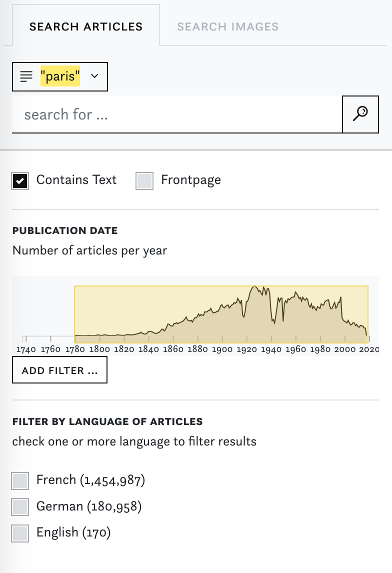
Task: Switch to the Search Images tab
Action: pyautogui.click(x=228, y=26)
